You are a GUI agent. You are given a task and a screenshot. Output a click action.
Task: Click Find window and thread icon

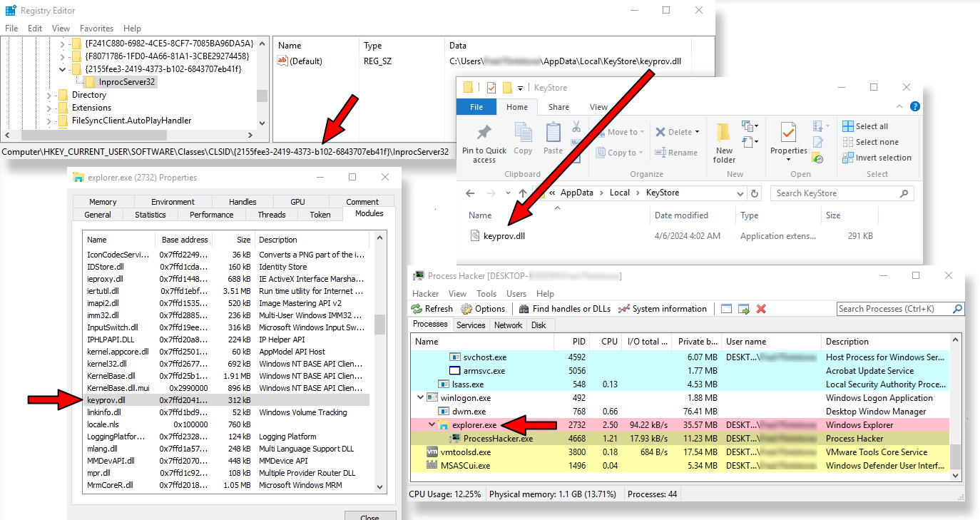coord(744,309)
